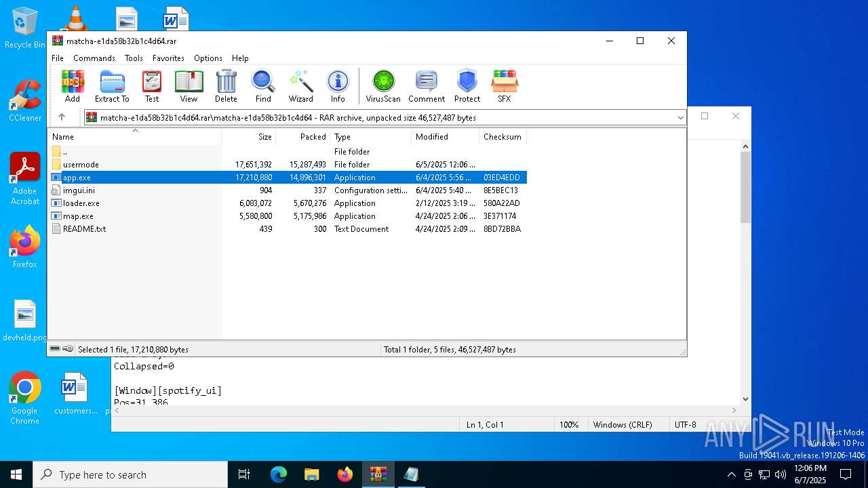
Task: Click the Add toolbar icon in WinRAR
Action: (x=73, y=86)
